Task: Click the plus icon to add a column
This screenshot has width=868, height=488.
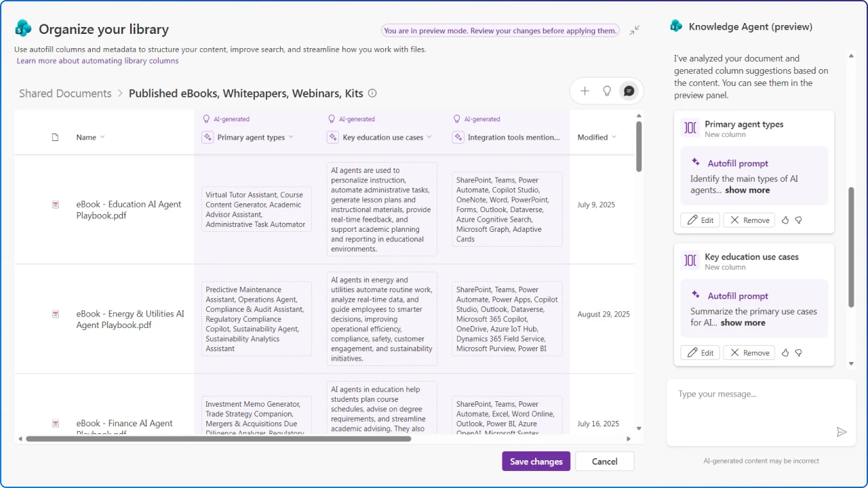Action: coord(585,90)
